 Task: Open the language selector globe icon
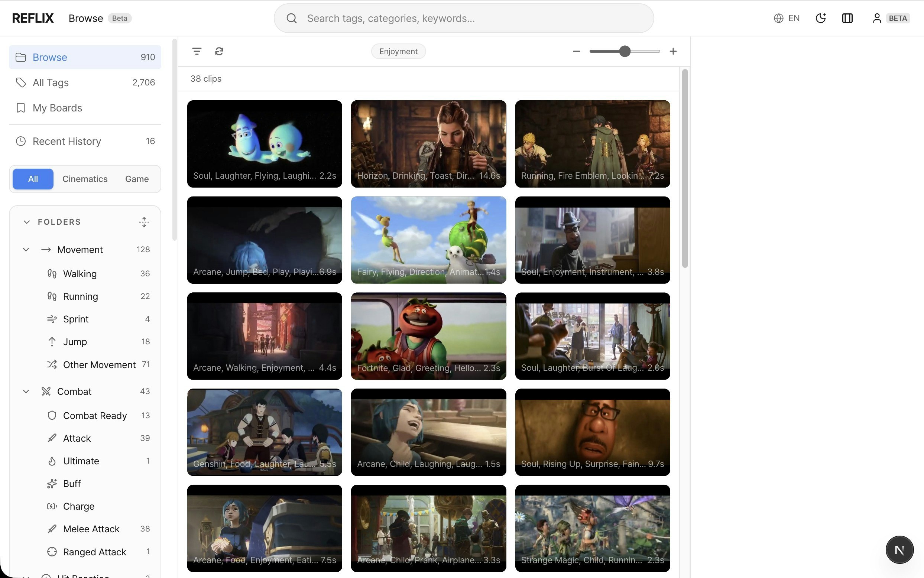click(x=779, y=18)
